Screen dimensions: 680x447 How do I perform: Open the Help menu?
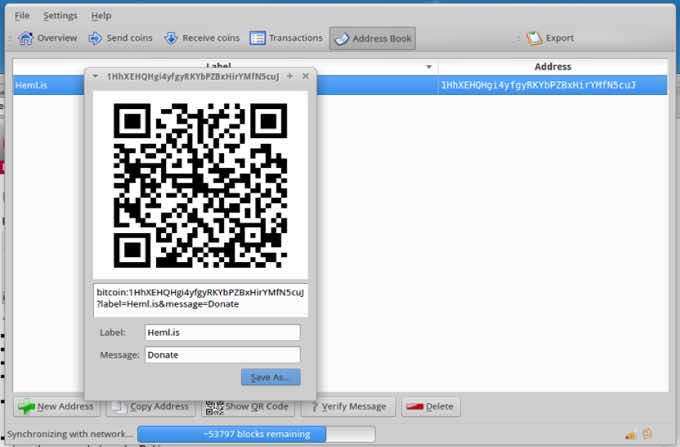point(101,16)
